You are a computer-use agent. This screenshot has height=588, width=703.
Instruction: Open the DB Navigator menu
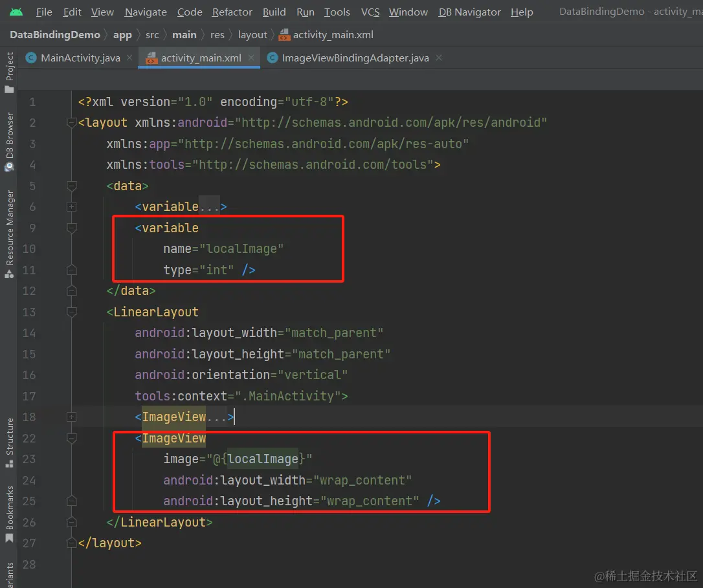469,12
